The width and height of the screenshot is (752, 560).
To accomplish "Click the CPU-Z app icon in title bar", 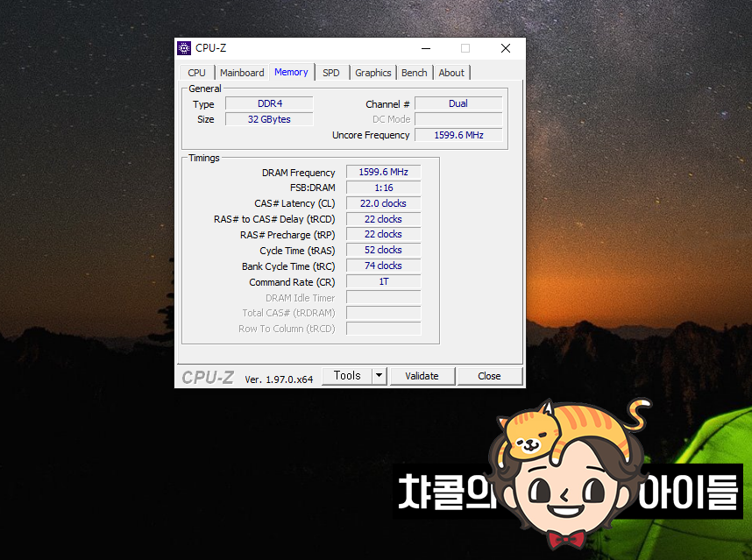I will point(184,48).
